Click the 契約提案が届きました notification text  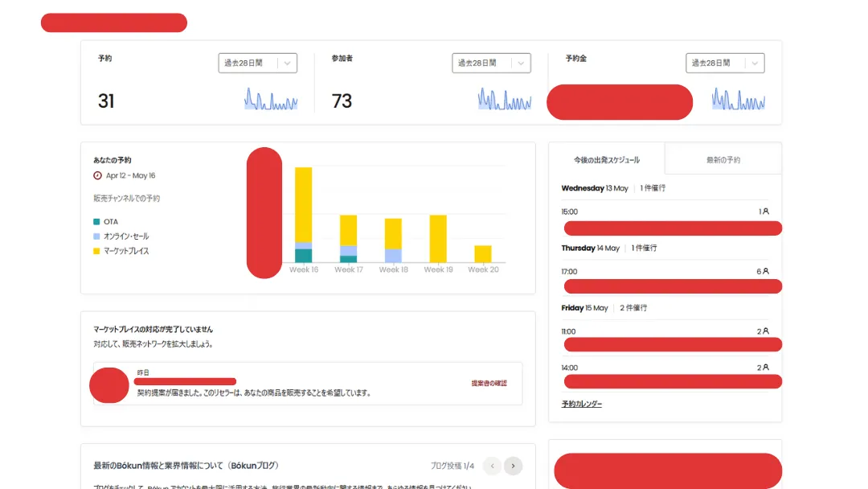(254, 392)
